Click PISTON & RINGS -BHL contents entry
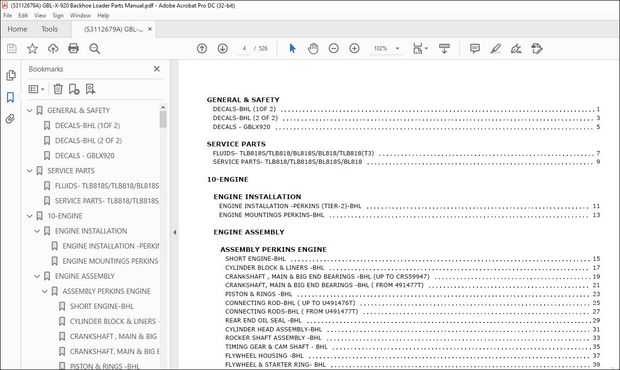620x370 pixels. click(x=259, y=294)
